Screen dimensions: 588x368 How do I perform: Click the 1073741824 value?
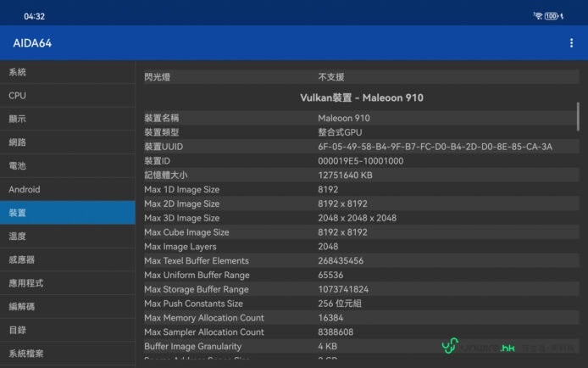click(343, 289)
